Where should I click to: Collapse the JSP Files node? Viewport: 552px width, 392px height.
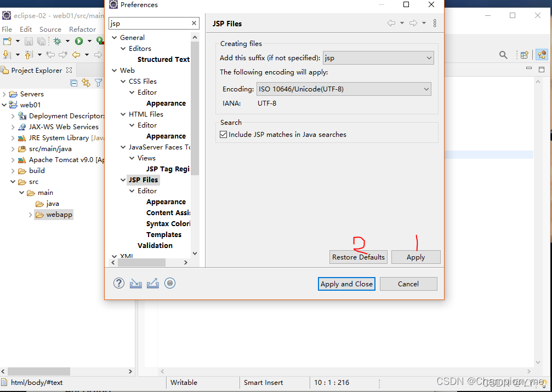[x=123, y=180]
